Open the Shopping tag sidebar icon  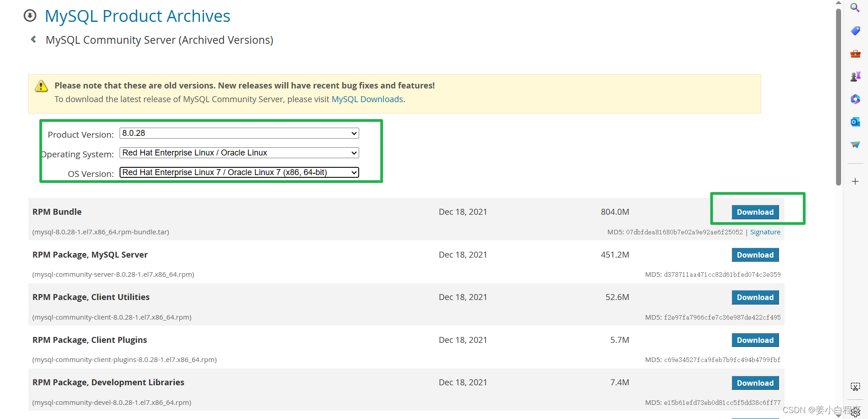pos(855,31)
